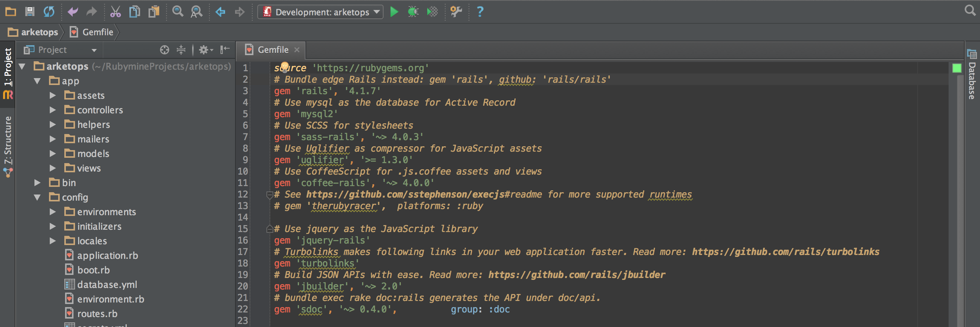Redo the last action
The height and width of the screenshot is (327, 980).
91,12
